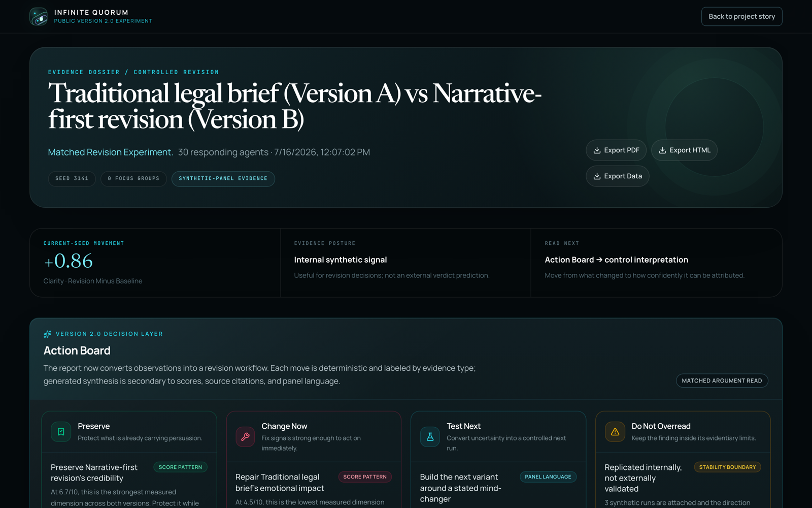Click the 'EVIDENCE DOSSIER / CONTROLLED REVISION' label

point(133,72)
